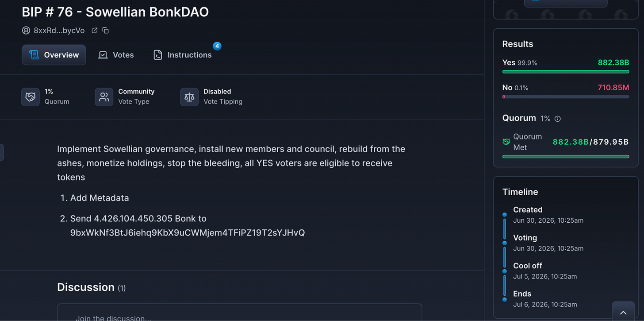Click the Created timeline marker
644x321 pixels.
tap(505, 215)
